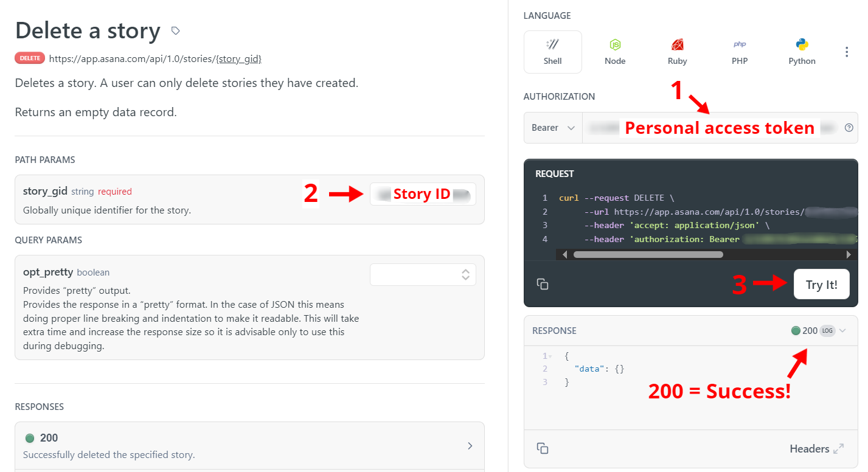Expand the response Headers section
Screen dimensions: 868x472
816,449
